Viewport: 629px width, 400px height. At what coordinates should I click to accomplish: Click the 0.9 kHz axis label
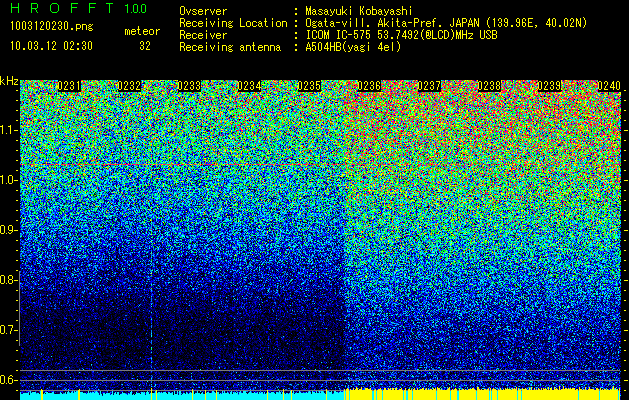point(8,230)
